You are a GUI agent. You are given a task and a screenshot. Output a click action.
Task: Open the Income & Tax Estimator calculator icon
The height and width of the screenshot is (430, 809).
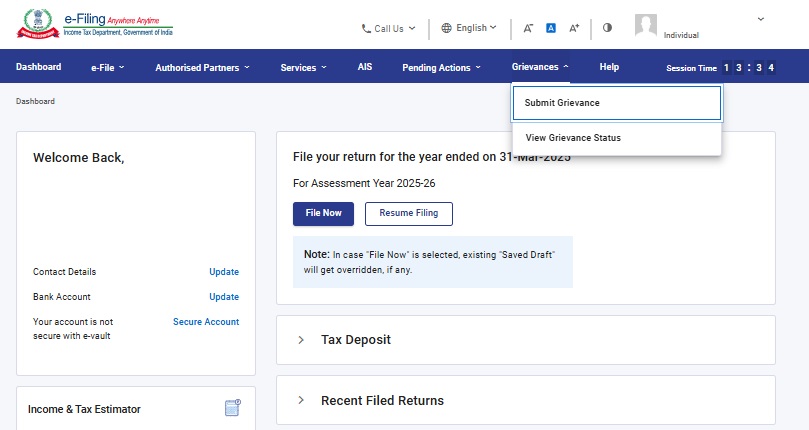click(x=233, y=407)
